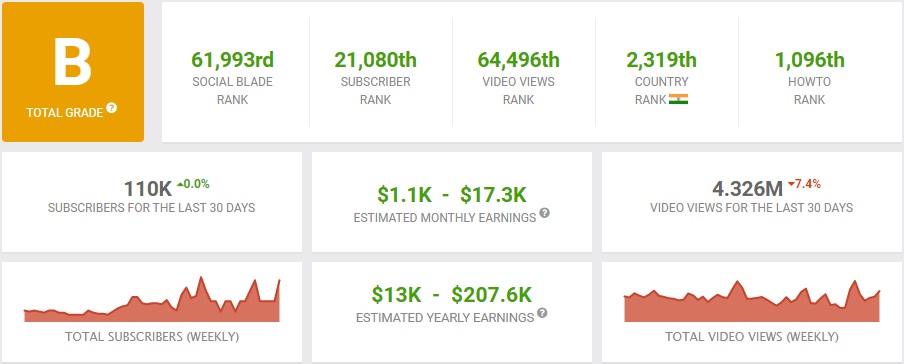Viewport: 904px width, 364px height.
Task: Click the orange B total grade tile
Action: coord(73,72)
